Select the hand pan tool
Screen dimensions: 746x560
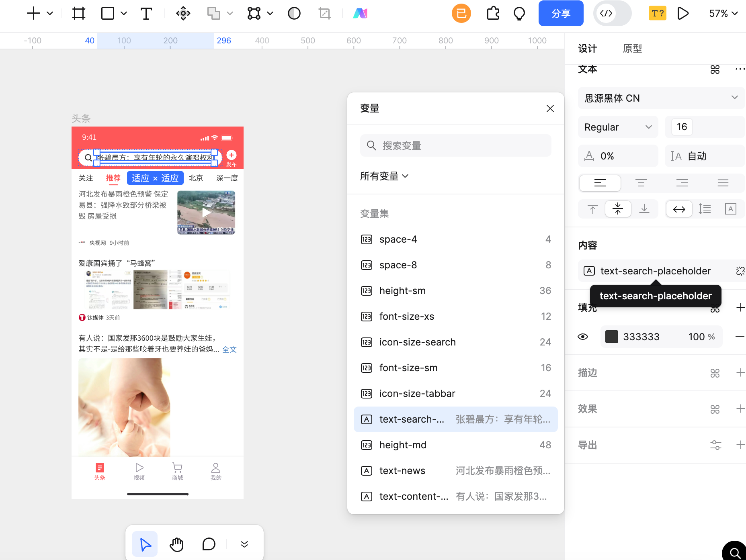176,544
